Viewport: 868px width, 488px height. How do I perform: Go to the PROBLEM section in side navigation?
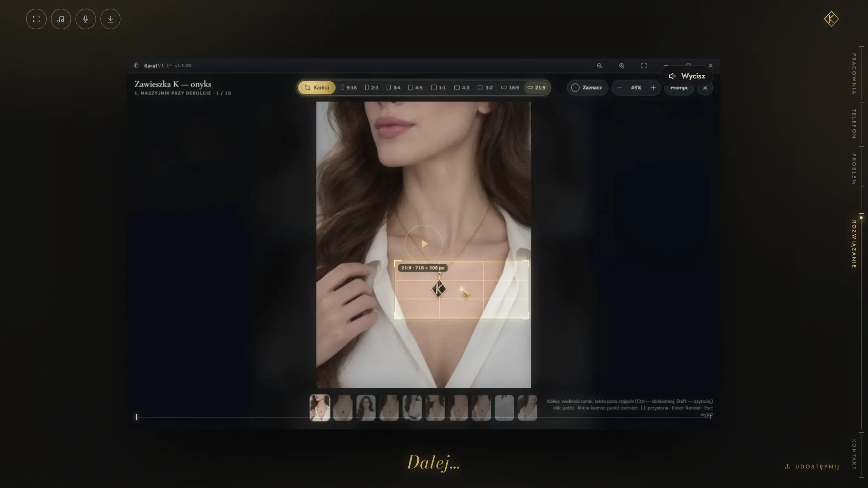click(x=854, y=169)
